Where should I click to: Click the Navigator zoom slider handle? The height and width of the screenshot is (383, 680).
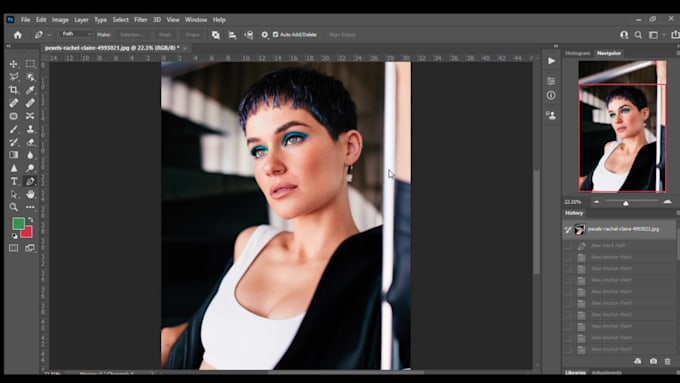pyautogui.click(x=626, y=203)
